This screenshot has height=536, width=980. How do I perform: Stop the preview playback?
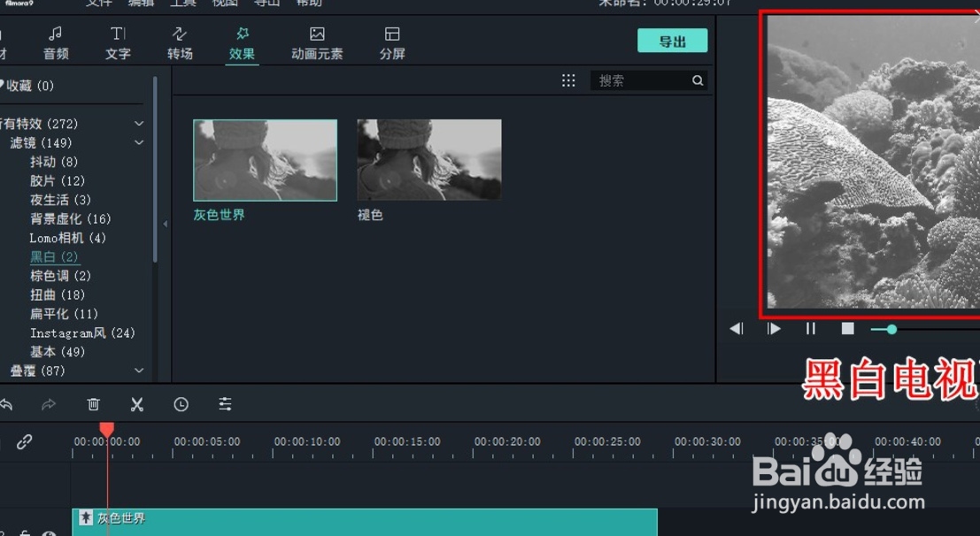click(847, 329)
